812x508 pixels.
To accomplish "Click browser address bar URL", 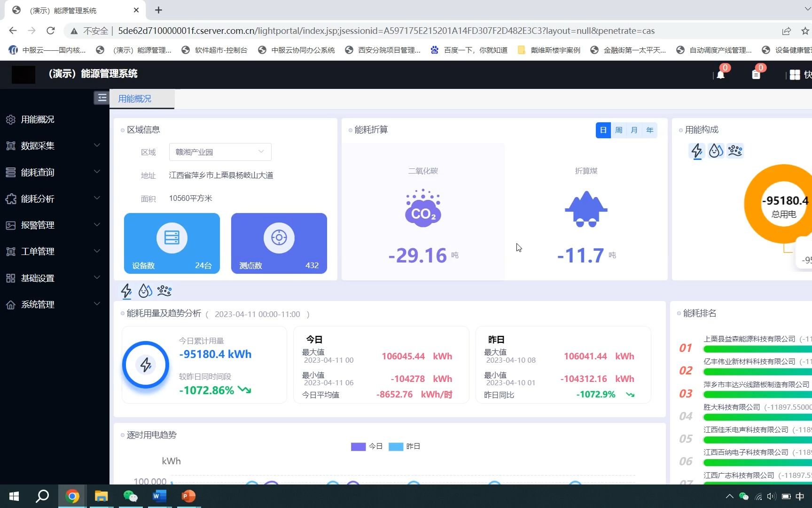I will click(386, 31).
